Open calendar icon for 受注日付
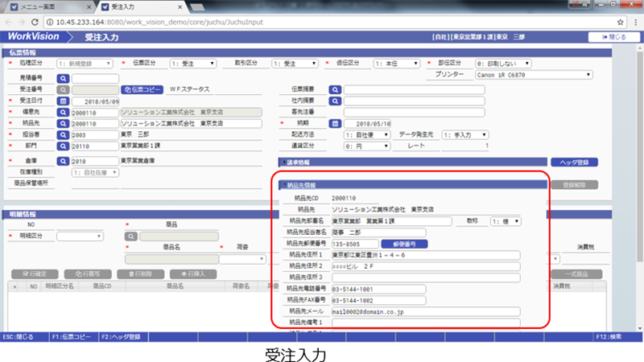 [63, 101]
